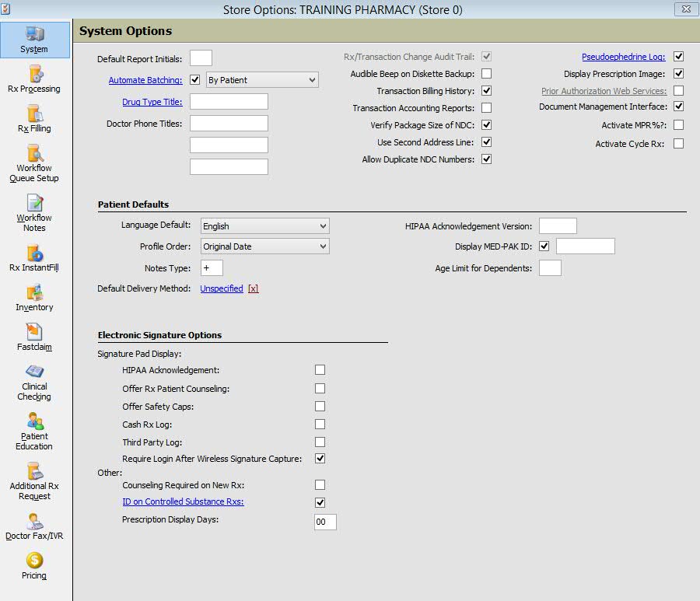The image size is (700, 601).
Task: Toggle Display Prescription Image checkbox
Action: click(x=678, y=74)
